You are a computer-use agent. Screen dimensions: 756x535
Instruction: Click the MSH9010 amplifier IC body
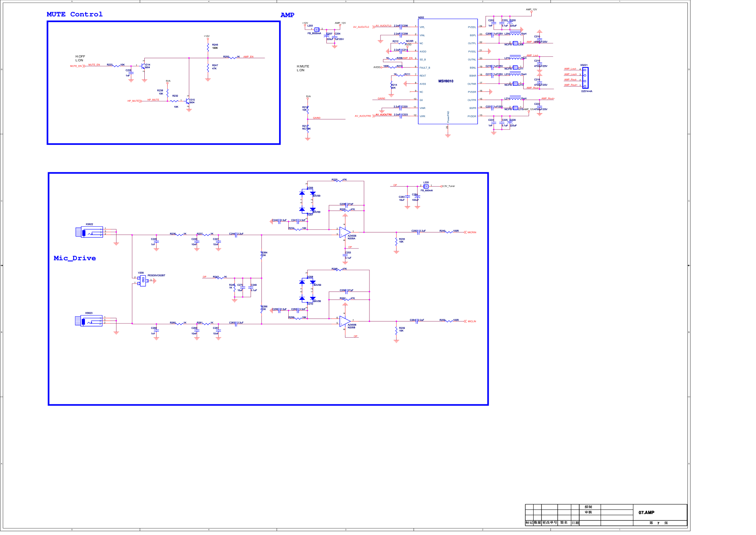448,71
